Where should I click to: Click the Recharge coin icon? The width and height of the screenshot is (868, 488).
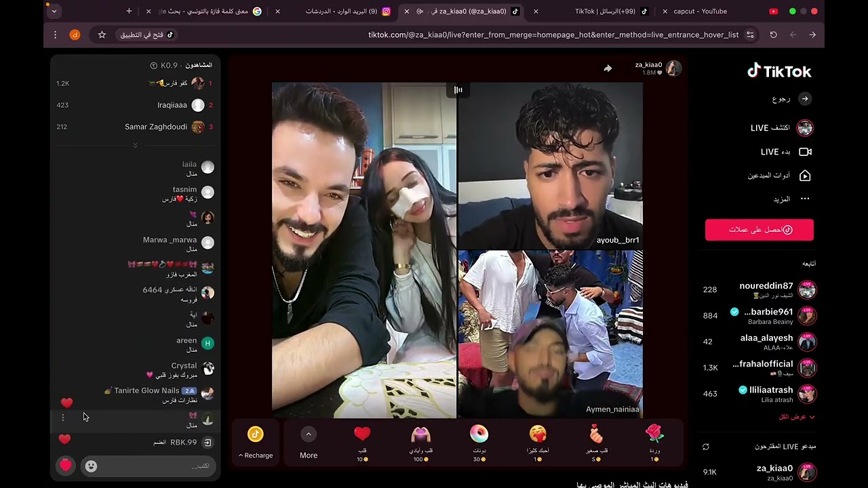pos(255,434)
